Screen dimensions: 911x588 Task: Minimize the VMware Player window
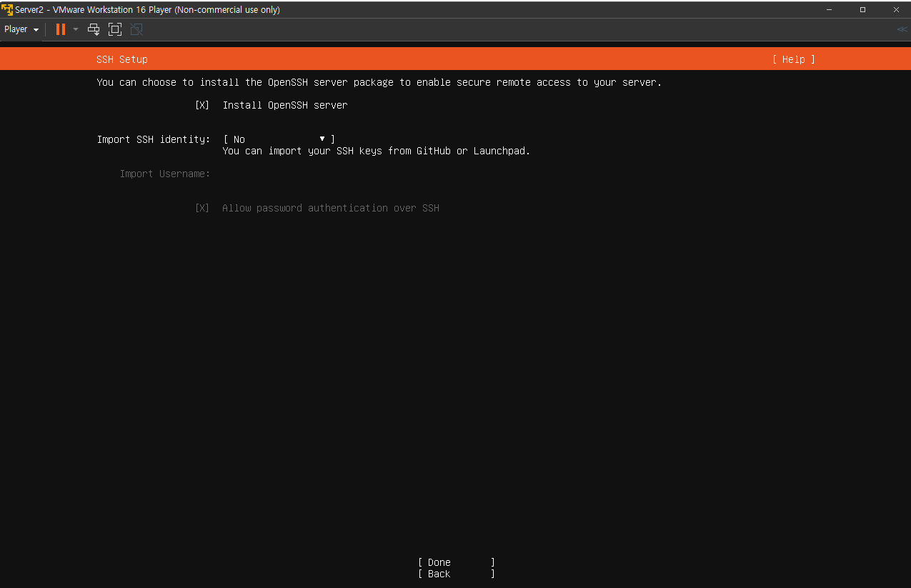[x=829, y=9]
